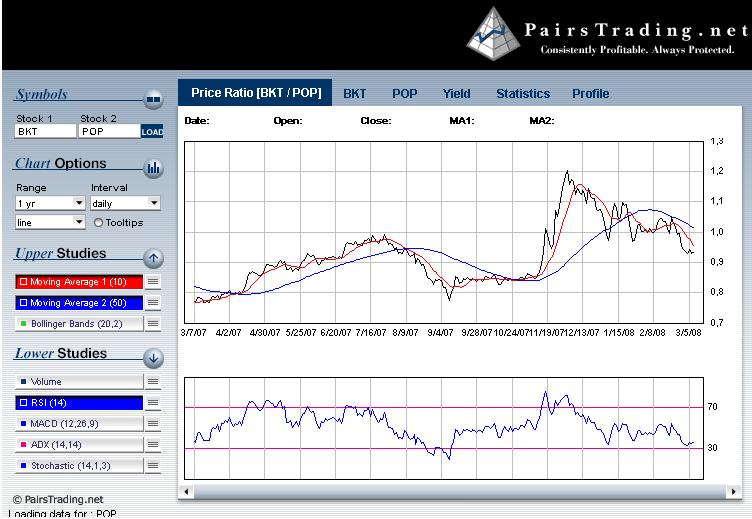Open settings icon beside MACD (12,26,9)
This screenshot has height=519, width=752.
[x=153, y=424]
